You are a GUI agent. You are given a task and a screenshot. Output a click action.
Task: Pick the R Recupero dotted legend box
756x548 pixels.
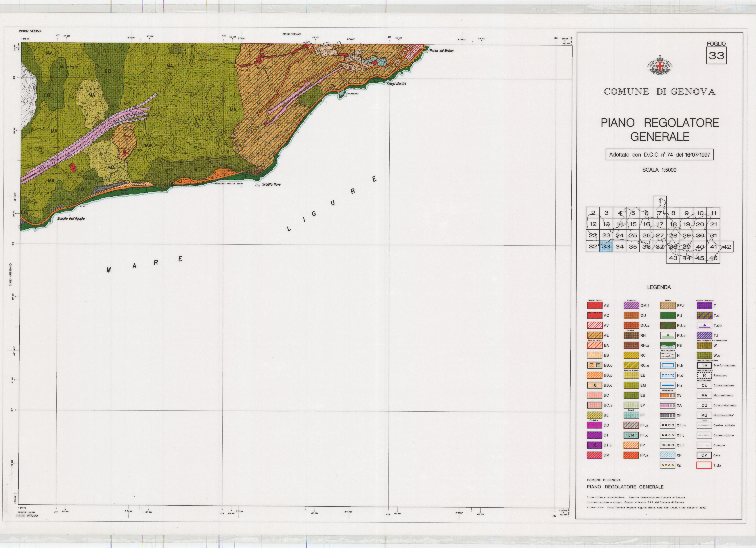click(x=704, y=375)
